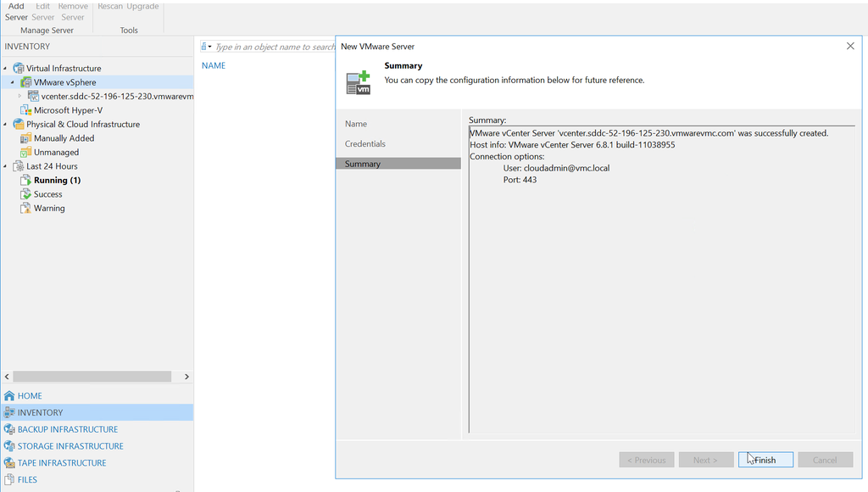Collapse the Last 24 Hours node
This screenshot has height=492, width=868.
point(6,166)
